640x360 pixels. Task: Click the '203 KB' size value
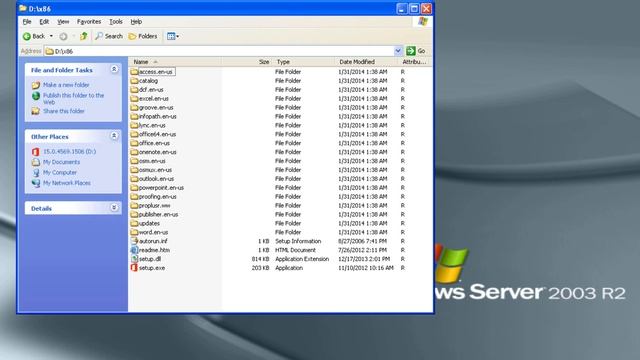coord(260,268)
